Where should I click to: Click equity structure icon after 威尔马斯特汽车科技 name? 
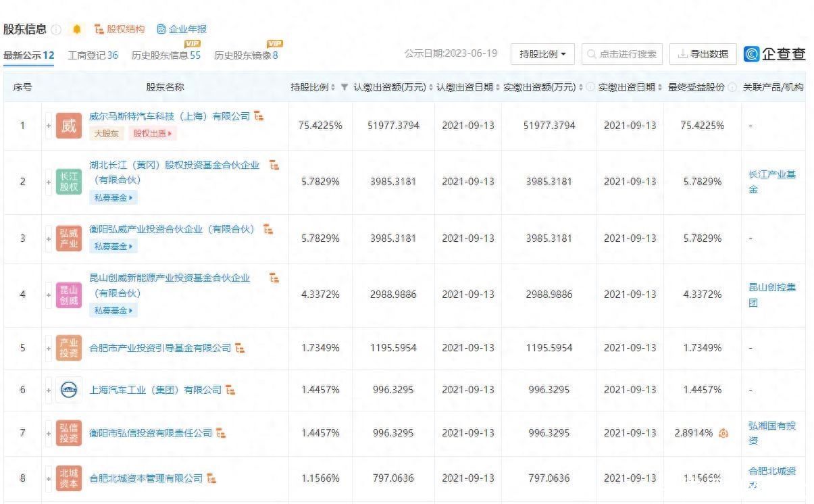[259, 116]
